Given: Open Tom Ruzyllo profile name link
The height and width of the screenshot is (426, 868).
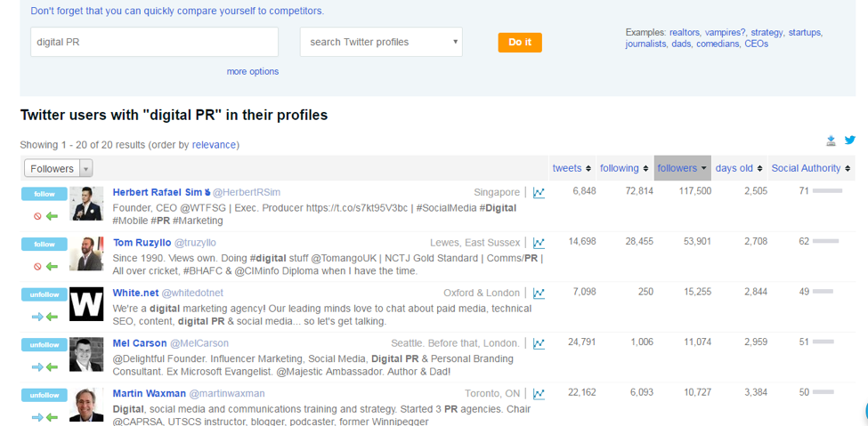Looking at the screenshot, I should click(142, 242).
